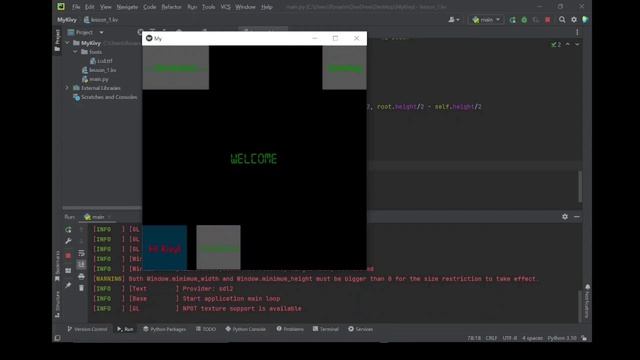Open the Project tool window side tab
The width and height of the screenshot is (640, 360).
coord(57,41)
